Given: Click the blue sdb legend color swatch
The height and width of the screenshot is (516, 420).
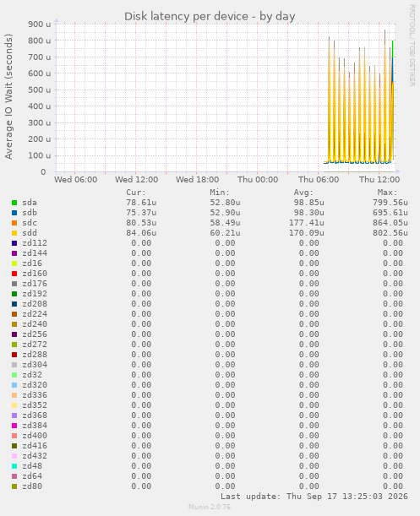Looking at the screenshot, I should 14,213.
